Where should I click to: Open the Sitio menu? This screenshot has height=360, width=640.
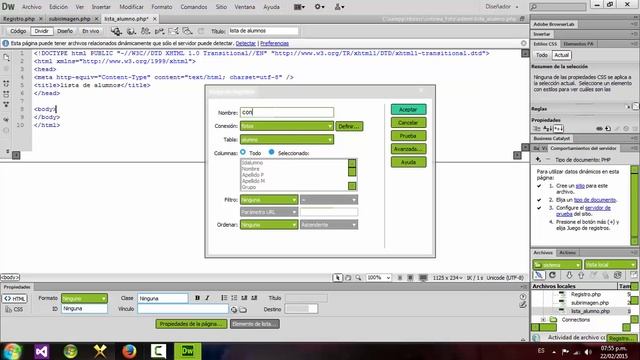[221, 7]
